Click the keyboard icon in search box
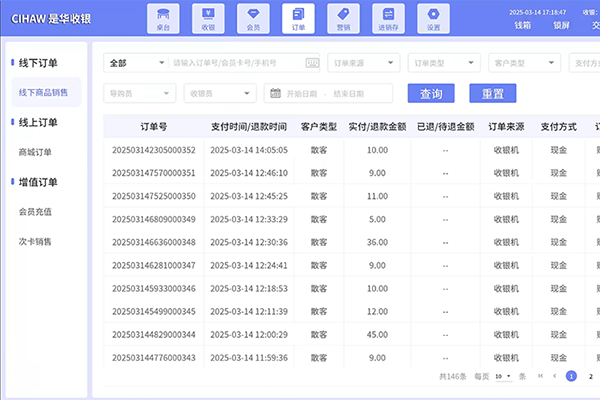 point(313,63)
